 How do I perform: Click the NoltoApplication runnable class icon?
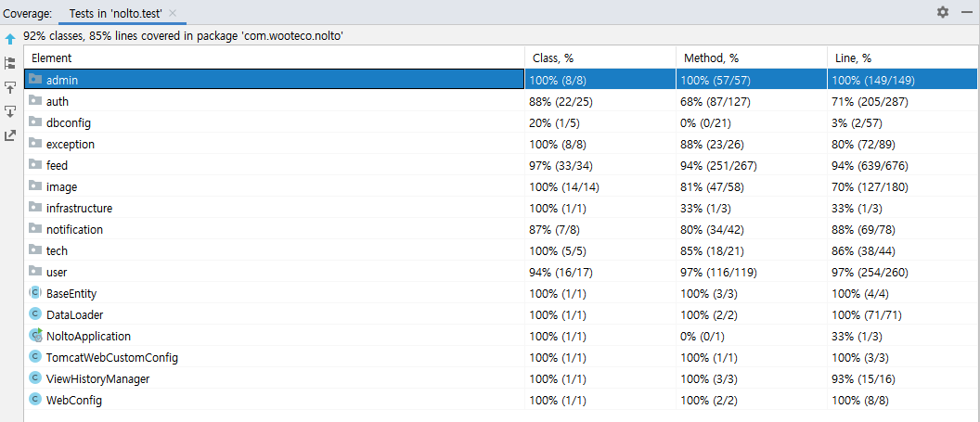(x=35, y=336)
